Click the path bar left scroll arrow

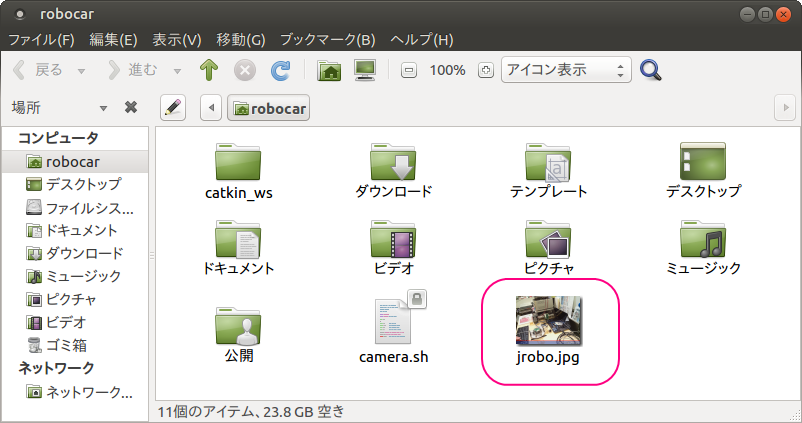211,108
